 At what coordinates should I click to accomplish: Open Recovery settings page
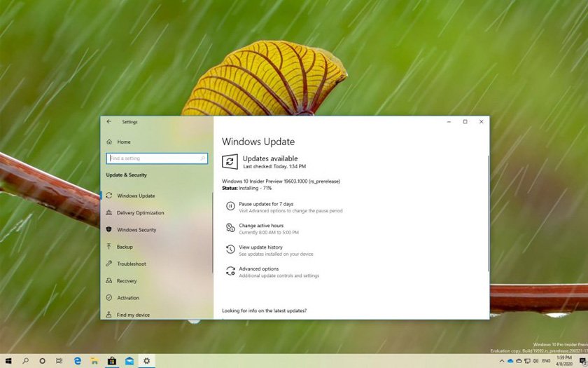coord(127,280)
